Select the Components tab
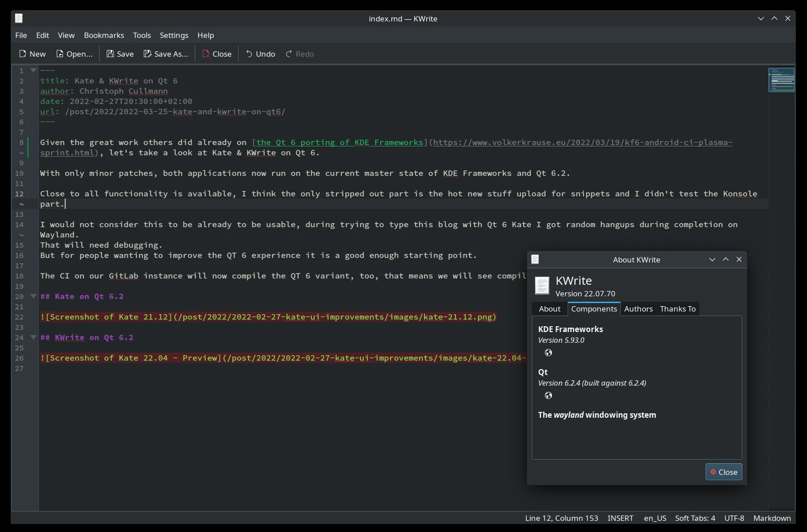This screenshot has height=532, width=807. 594,309
